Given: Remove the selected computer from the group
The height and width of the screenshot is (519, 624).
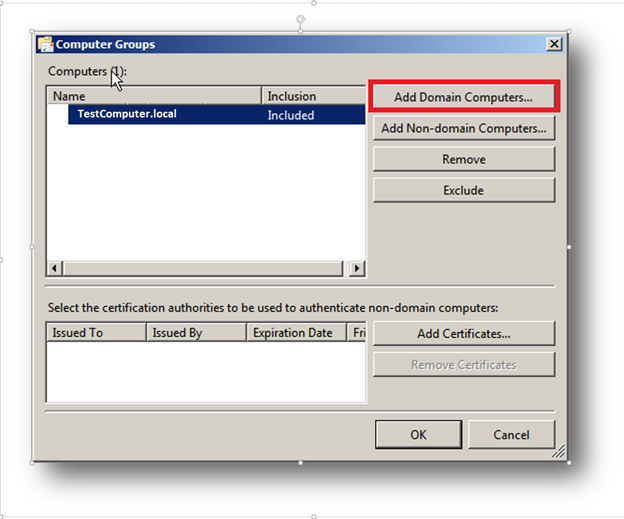Looking at the screenshot, I should [464, 159].
